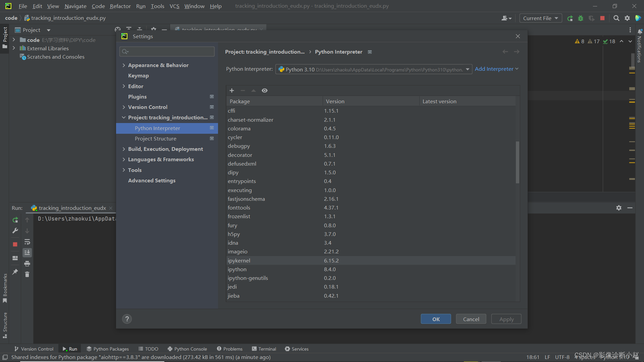
Task: Click the rerun icon in Run panel
Action: coord(15,220)
